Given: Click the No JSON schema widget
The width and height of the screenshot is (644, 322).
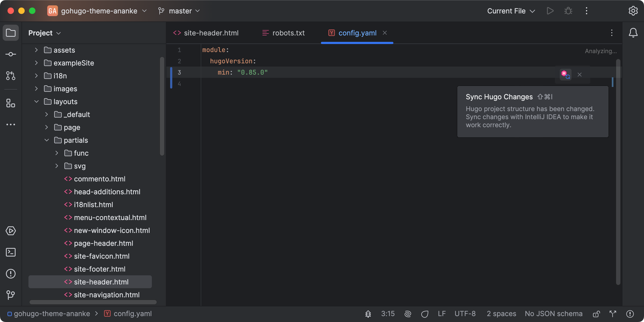Looking at the screenshot, I should 554,314.
